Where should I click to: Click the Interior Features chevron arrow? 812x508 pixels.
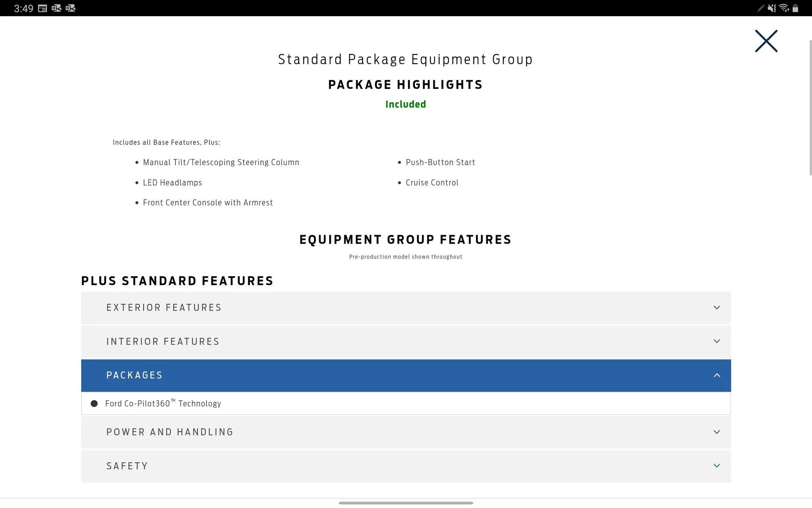[x=717, y=341]
